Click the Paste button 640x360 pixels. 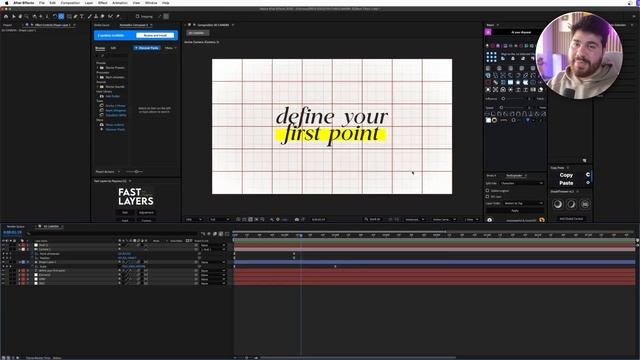pyautogui.click(x=566, y=183)
